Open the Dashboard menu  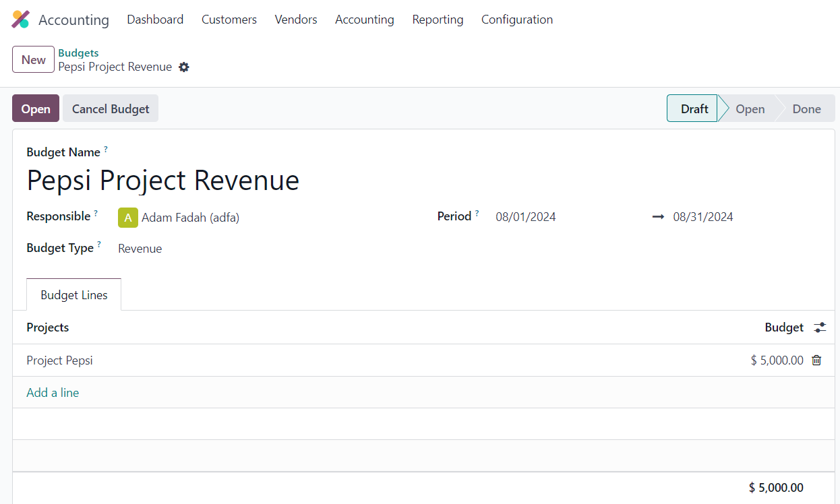155,20
